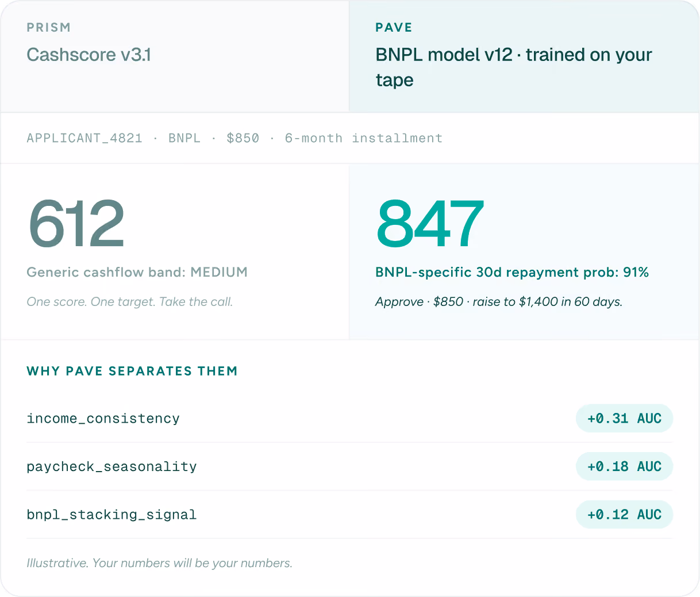Click One score. One target tagline
This screenshot has height=597, width=700.
pyautogui.click(x=130, y=302)
